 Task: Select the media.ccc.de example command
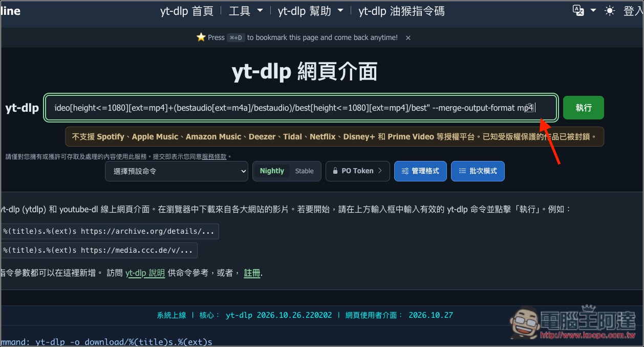pos(98,250)
